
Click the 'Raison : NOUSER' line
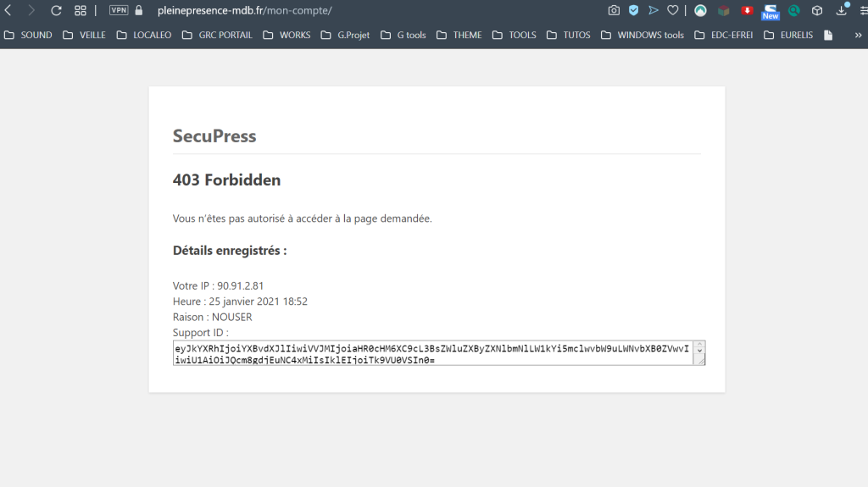213,317
